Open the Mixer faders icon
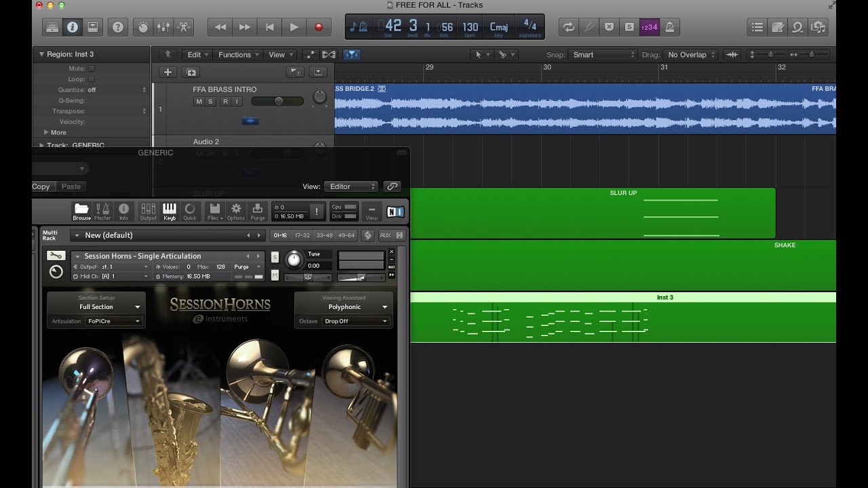 coord(163,27)
